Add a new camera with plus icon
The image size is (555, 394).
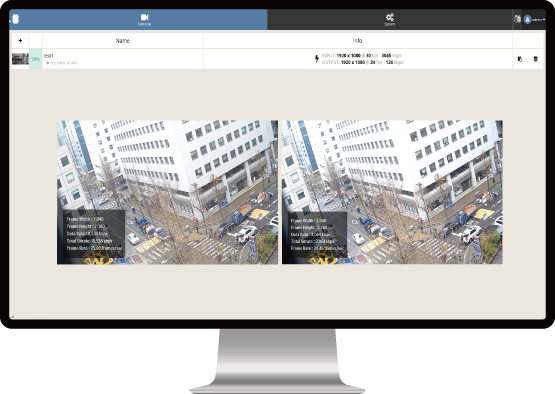coord(20,40)
